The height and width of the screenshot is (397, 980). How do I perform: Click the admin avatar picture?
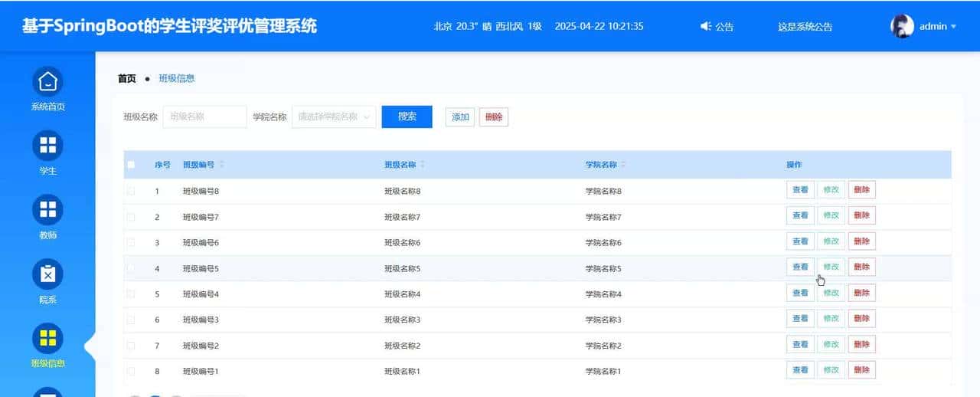point(903,26)
